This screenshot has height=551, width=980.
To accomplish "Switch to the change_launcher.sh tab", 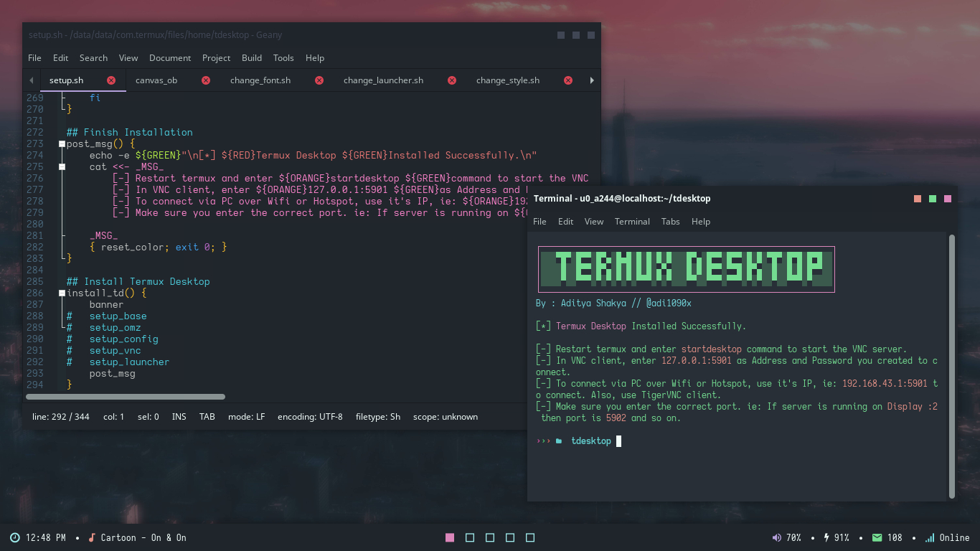I will tap(383, 80).
